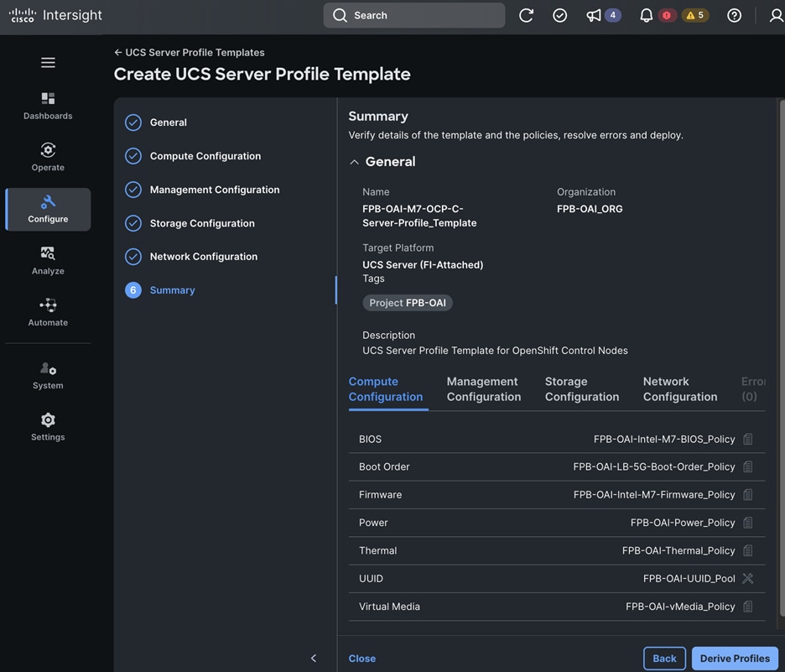Screen dimensions: 785x672
Task: Click FPB-OAI-Power_Policy text
Action: (683, 523)
